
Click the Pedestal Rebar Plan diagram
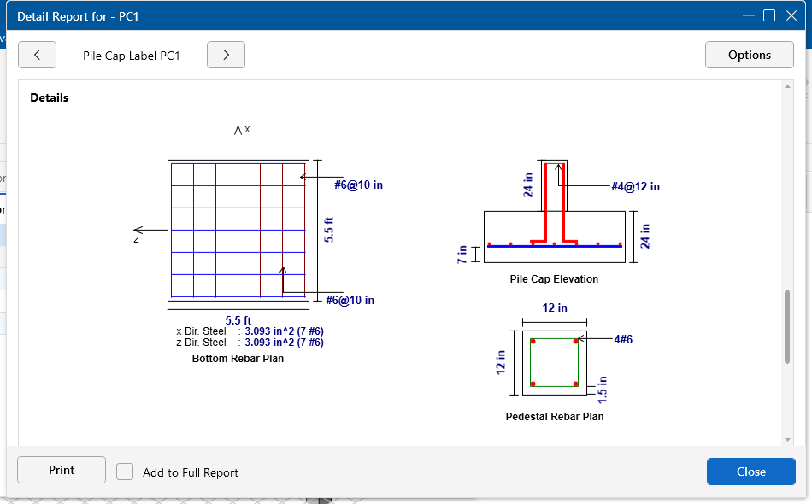click(554, 362)
